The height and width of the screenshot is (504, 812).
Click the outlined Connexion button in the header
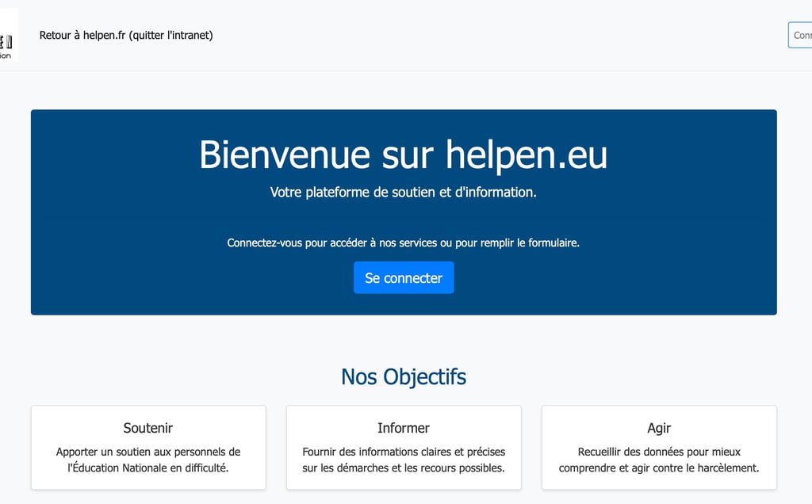pos(800,35)
